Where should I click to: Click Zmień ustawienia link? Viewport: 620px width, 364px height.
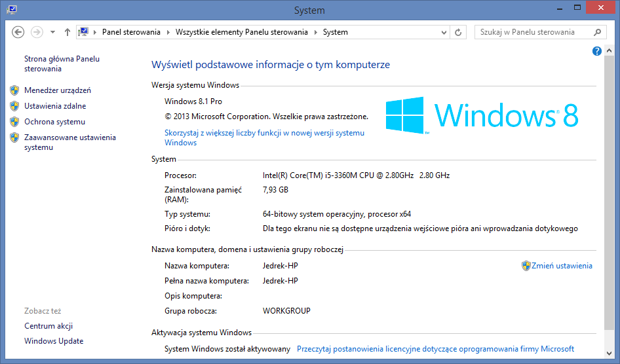(562, 266)
